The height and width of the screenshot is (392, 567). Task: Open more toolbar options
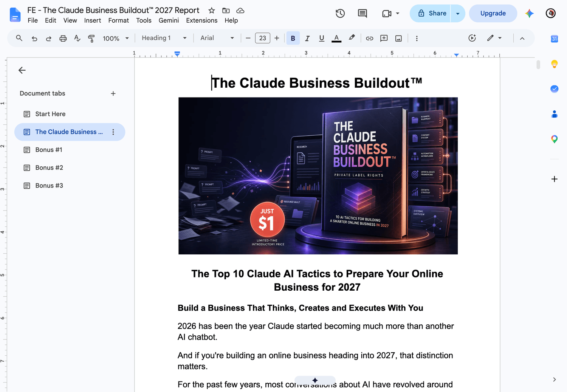coord(417,38)
